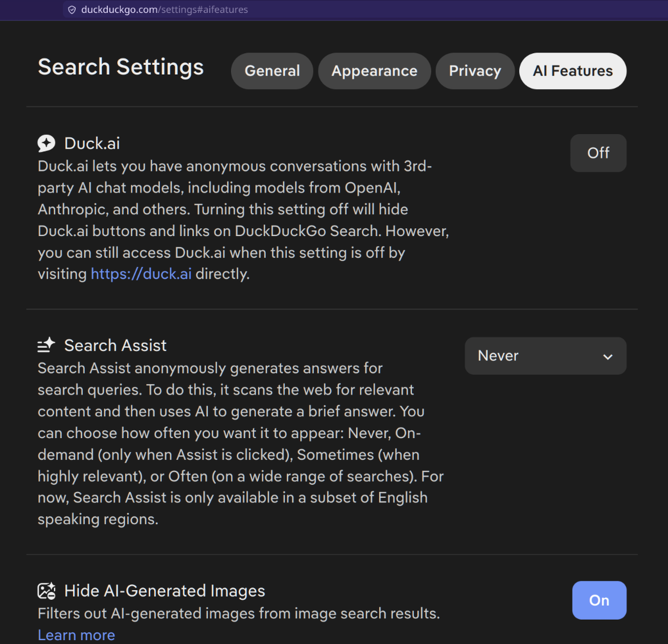This screenshot has height=644, width=668.
Task: Click the chevron arrow in Never dropdown
Action: [607, 357]
